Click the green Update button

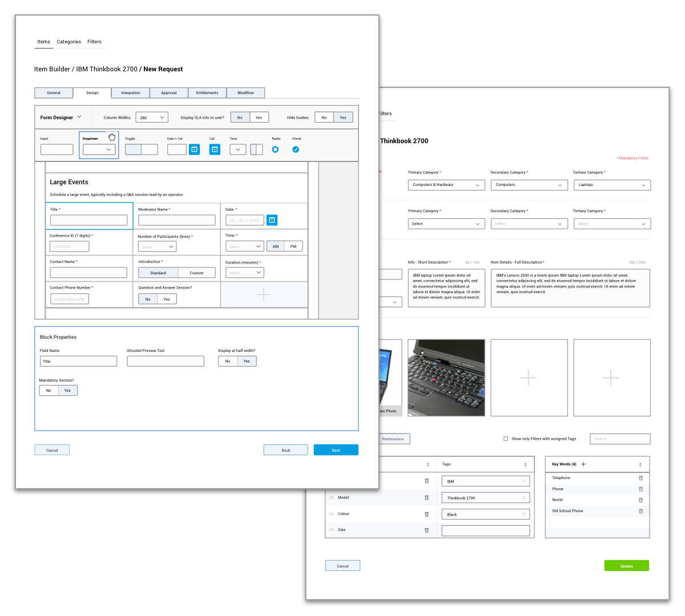(x=626, y=566)
